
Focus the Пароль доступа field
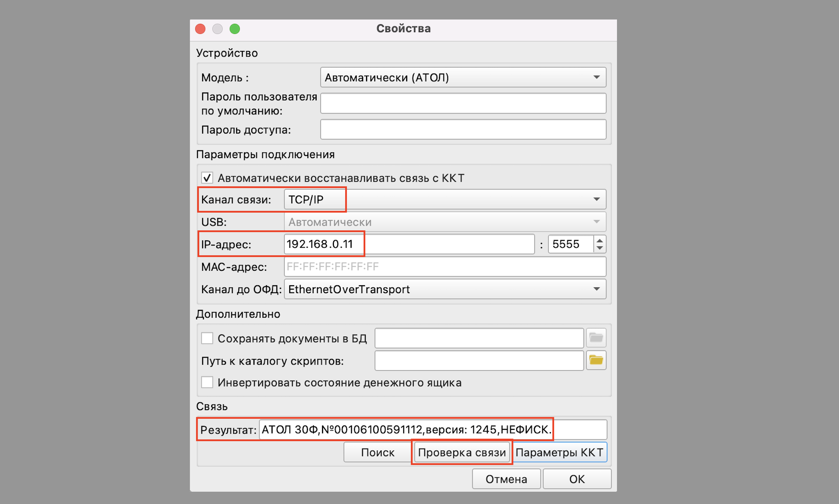point(463,130)
